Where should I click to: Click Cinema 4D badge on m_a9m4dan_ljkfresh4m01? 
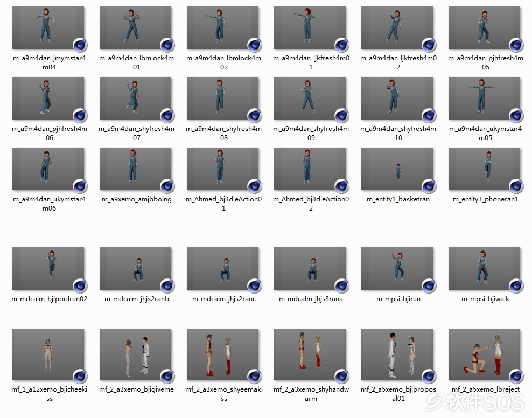point(342,45)
